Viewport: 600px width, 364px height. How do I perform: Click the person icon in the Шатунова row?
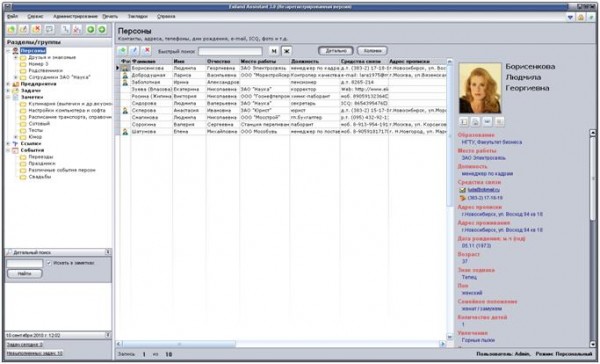click(x=125, y=132)
